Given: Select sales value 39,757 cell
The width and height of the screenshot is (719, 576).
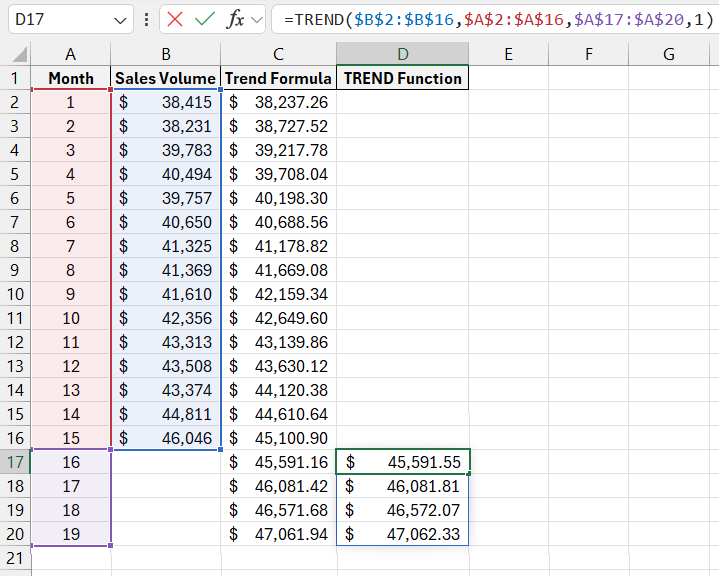Looking at the screenshot, I should pyautogui.click(x=166, y=198).
